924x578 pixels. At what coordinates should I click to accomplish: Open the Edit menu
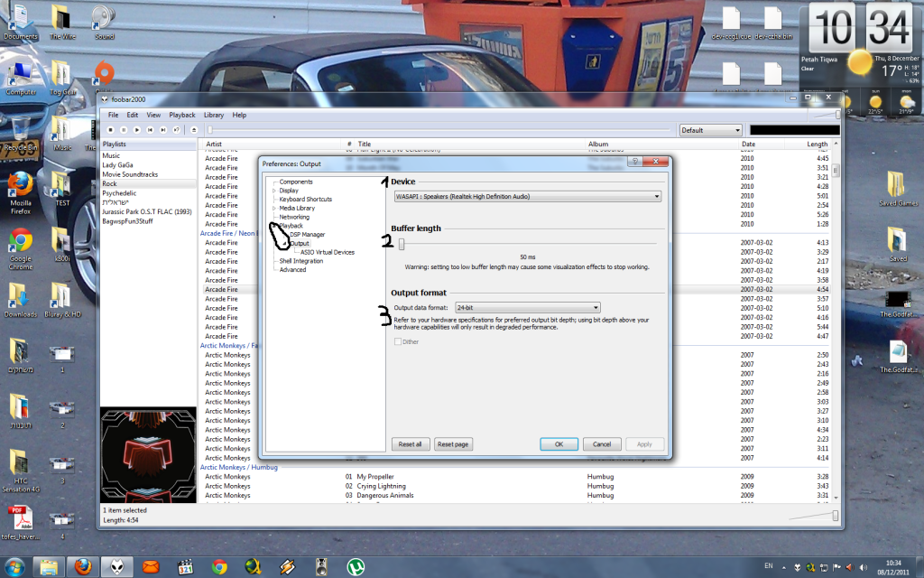(x=133, y=115)
